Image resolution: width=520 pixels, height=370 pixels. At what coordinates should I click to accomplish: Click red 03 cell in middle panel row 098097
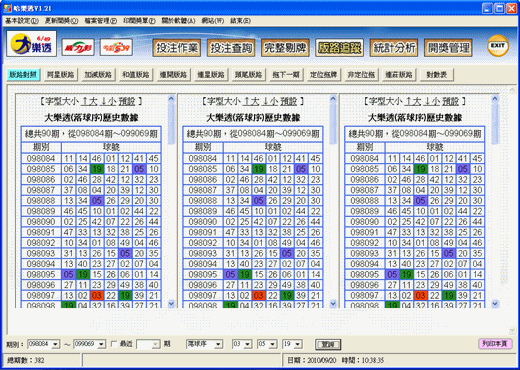coord(259,296)
